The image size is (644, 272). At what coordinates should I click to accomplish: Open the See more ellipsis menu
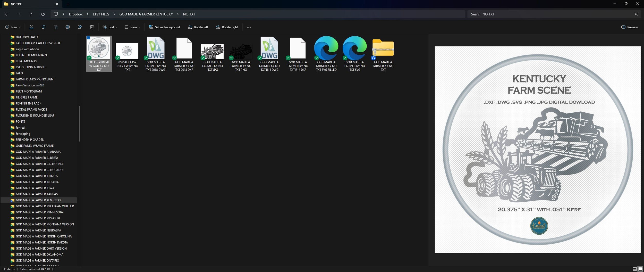249,27
